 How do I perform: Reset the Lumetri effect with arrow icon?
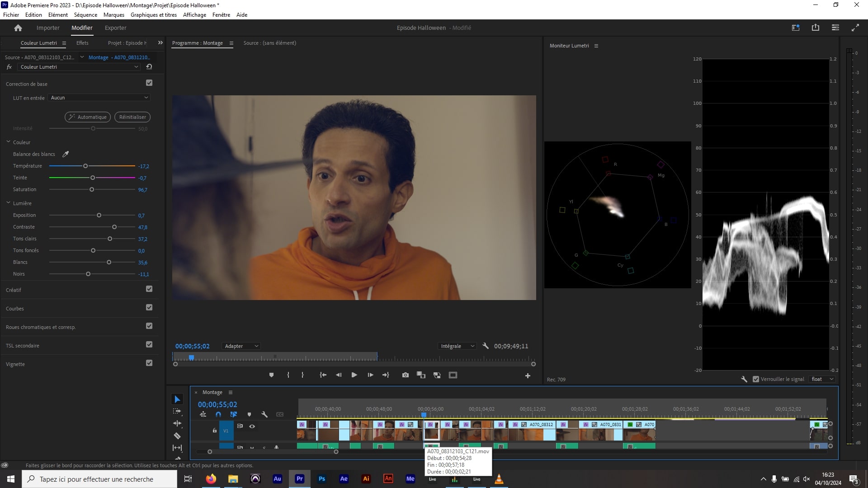click(x=149, y=67)
